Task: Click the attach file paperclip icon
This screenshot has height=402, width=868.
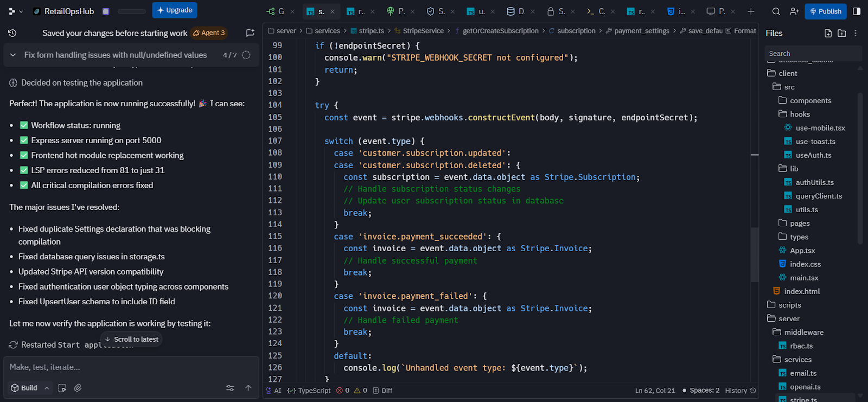Action: click(78, 388)
